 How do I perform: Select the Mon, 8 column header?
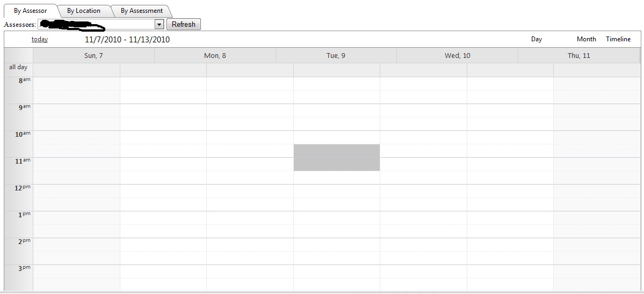[215, 56]
